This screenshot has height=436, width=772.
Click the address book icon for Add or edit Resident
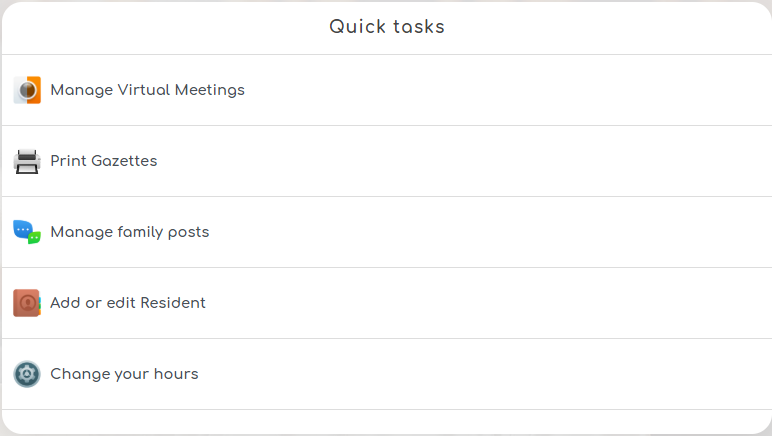27,303
